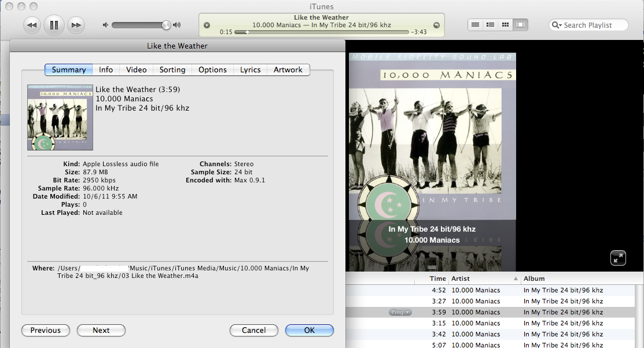Screen dimensions: 644x348
Task: Click the 'Like the Weather (3:59)' title in summary
Action: (138, 90)
